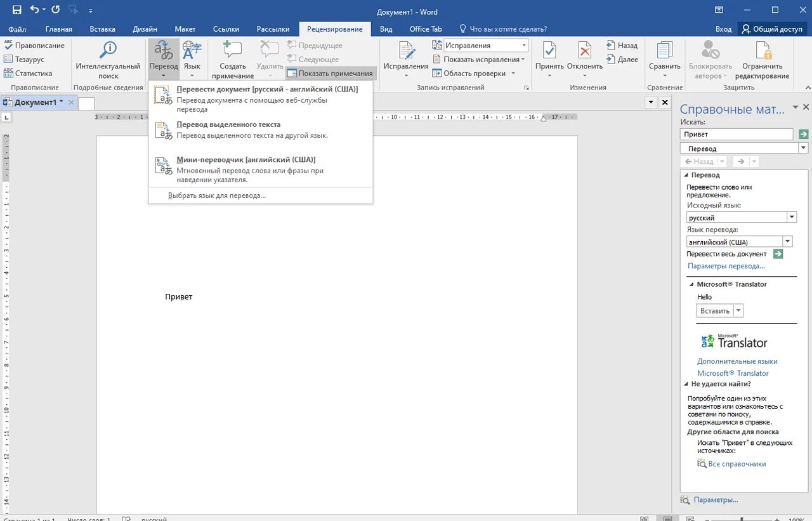812x521 pixels.
Task: Click green arrow next to Перевести весь документ
Action: 778,254
